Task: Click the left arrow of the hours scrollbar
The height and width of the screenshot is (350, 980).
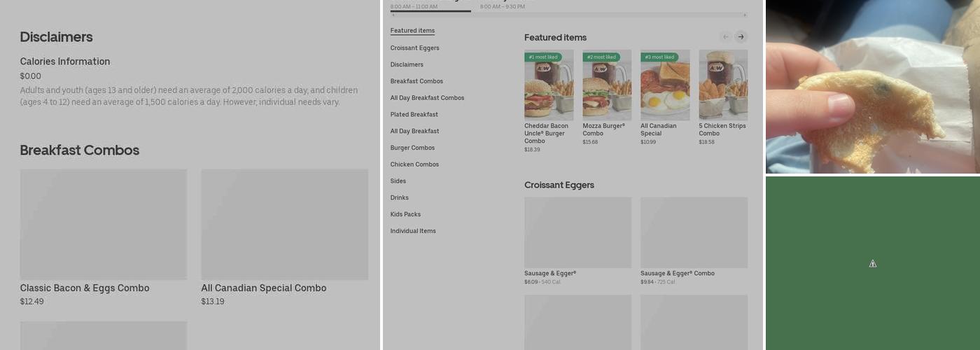Action: pyautogui.click(x=393, y=15)
